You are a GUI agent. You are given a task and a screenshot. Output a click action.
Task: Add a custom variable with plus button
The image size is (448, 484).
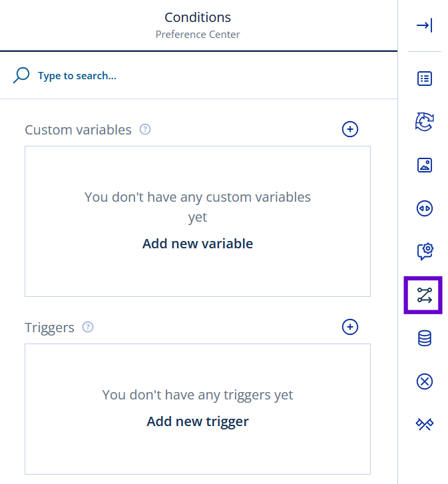[x=350, y=129]
